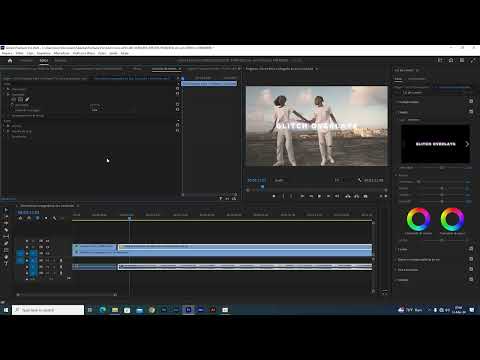Toggle Linked Selection in the timeline

coord(38,218)
